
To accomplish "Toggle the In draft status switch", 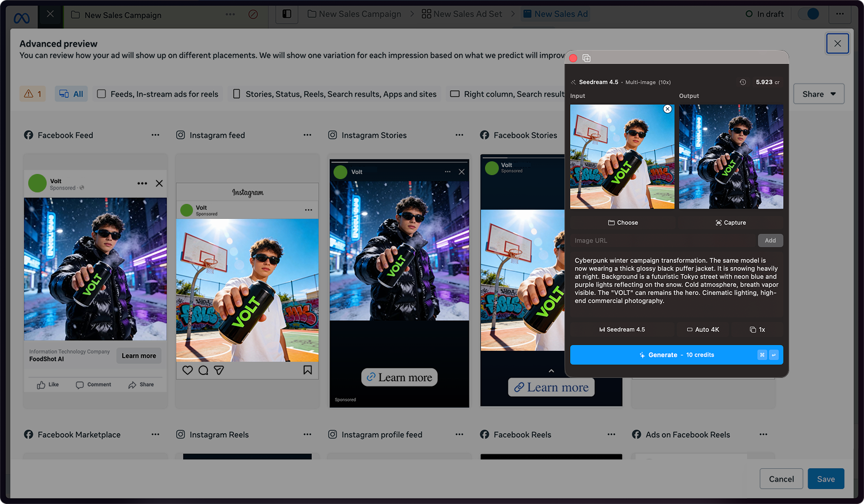I will [809, 13].
